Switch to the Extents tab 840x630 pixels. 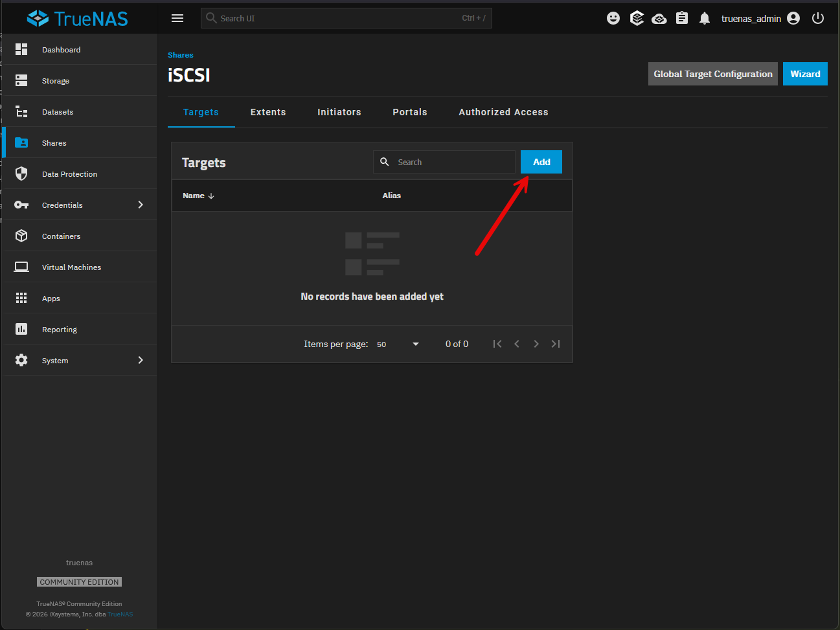268,112
